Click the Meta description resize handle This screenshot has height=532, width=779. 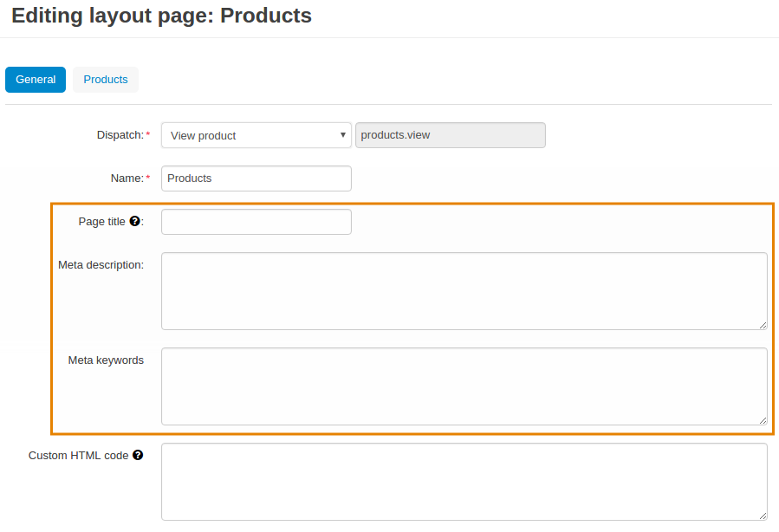tap(763, 326)
